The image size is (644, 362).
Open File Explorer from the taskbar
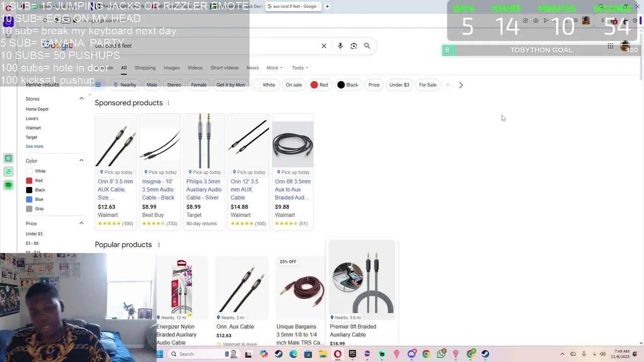[323, 354]
